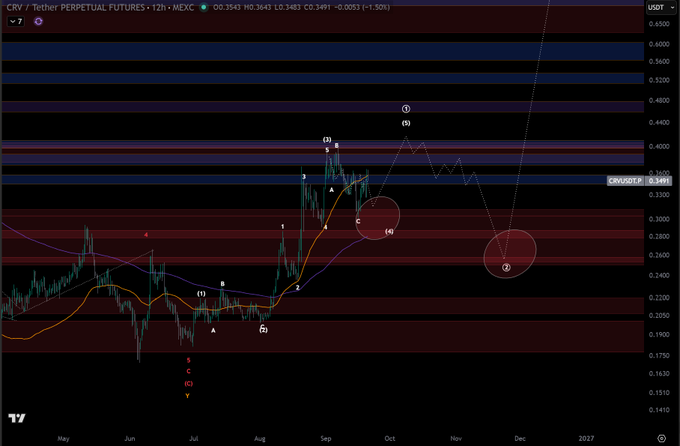Open chart settings gear icon
The image size is (680, 446).
point(661,438)
